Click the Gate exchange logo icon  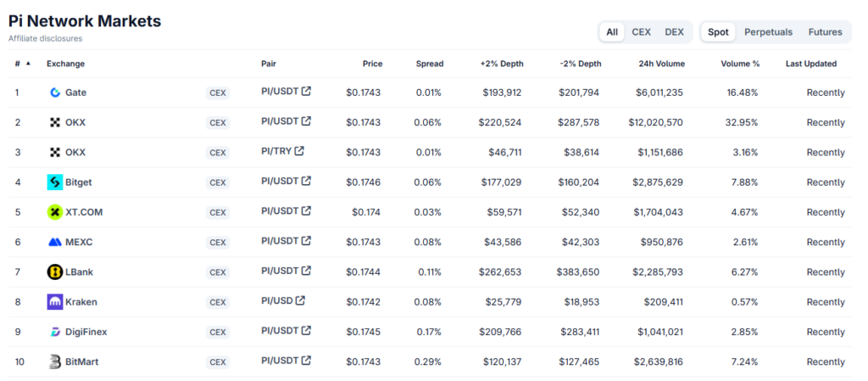coord(55,92)
